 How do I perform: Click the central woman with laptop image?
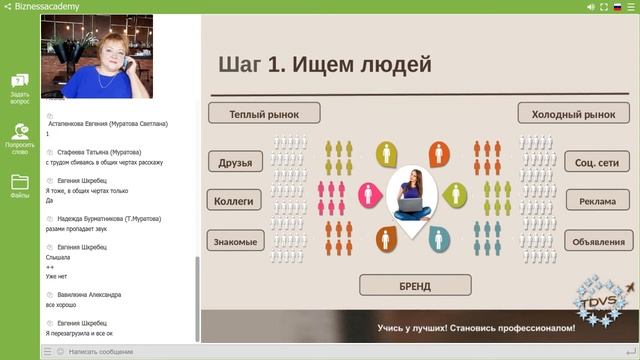click(x=412, y=196)
